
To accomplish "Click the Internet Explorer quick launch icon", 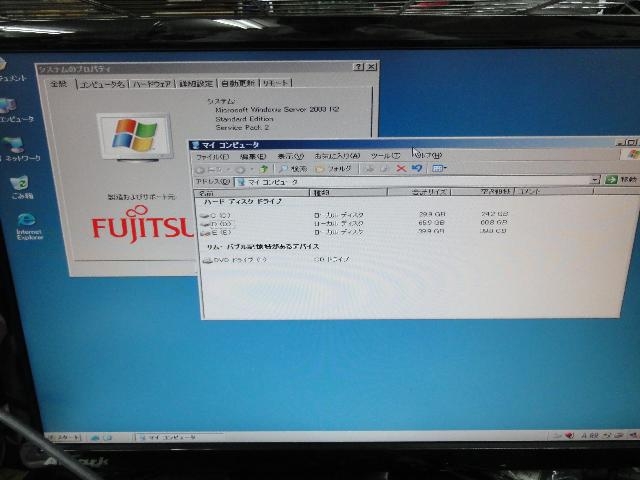I will pos(95,438).
